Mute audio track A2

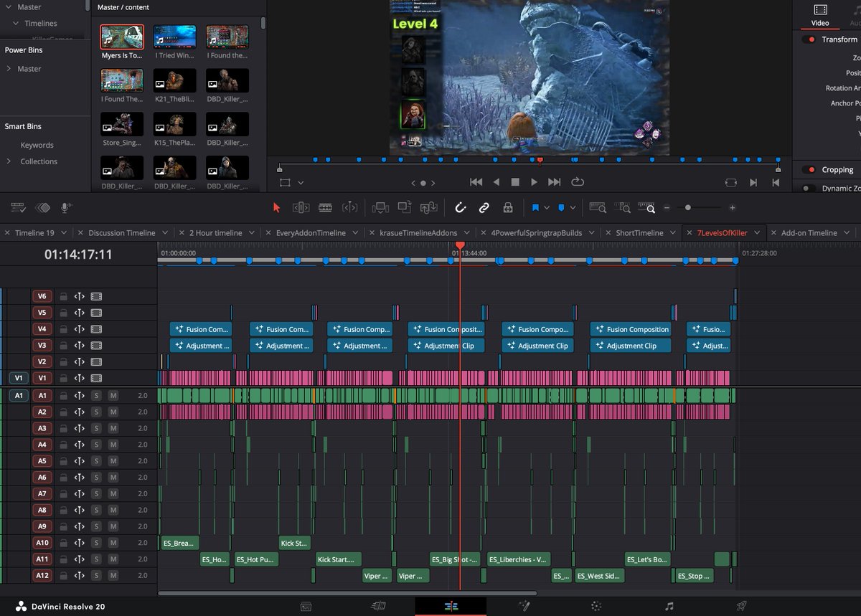[x=113, y=412]
